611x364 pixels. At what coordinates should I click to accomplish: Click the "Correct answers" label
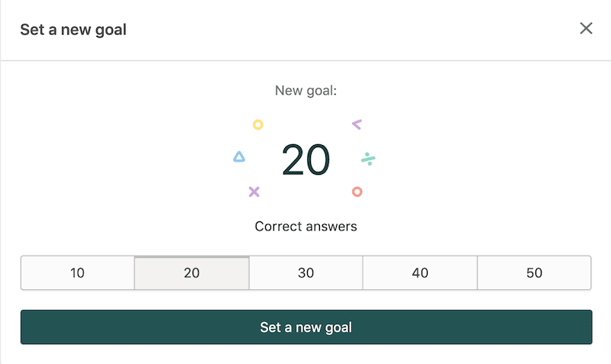pyautogui.click(x=305, y=227)
